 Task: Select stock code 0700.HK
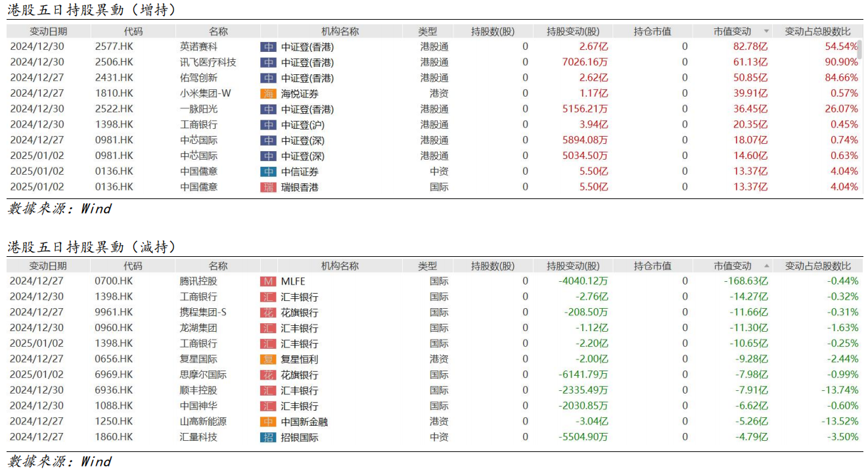pyautogui.click(x=114, y=281)
